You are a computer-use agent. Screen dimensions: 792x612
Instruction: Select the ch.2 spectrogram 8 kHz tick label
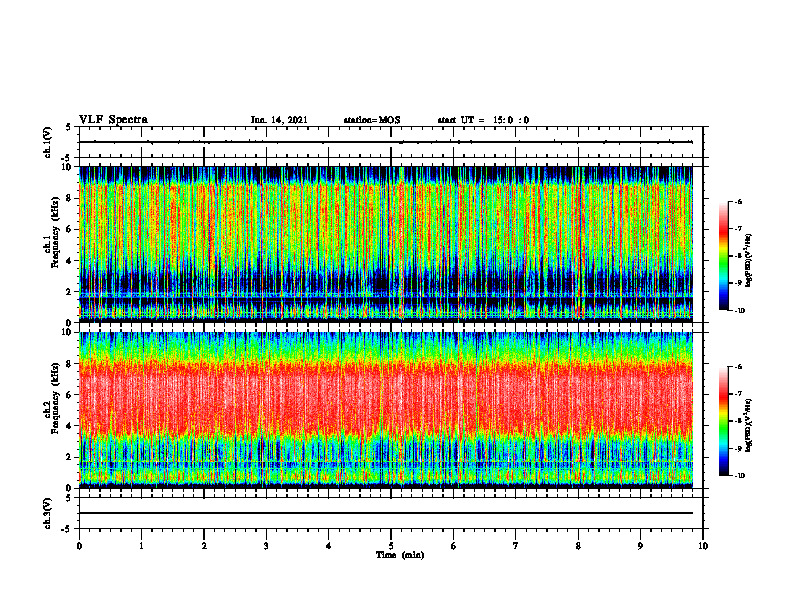pos(70,364)
